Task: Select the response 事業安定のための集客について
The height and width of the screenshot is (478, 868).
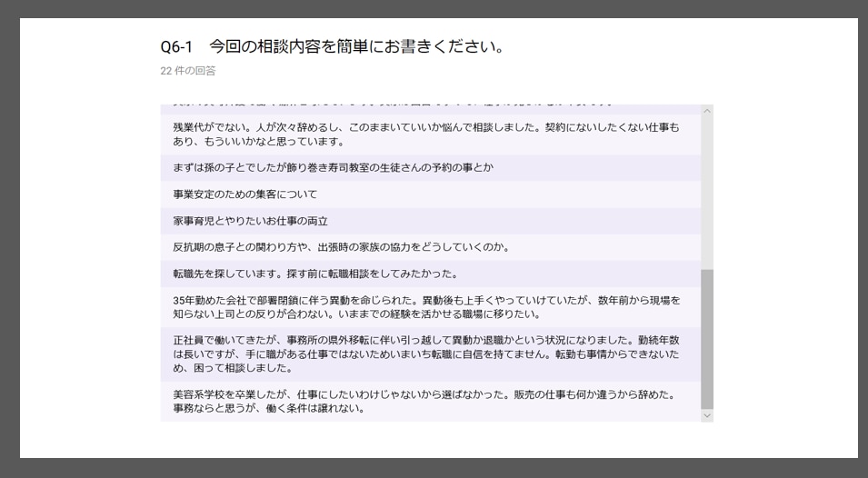Action: point(430,194)
